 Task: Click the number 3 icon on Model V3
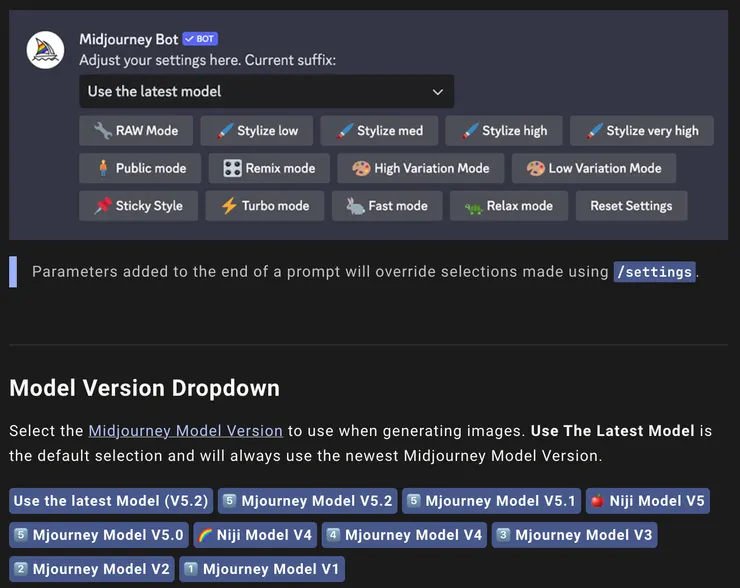(x=503, y=534)
